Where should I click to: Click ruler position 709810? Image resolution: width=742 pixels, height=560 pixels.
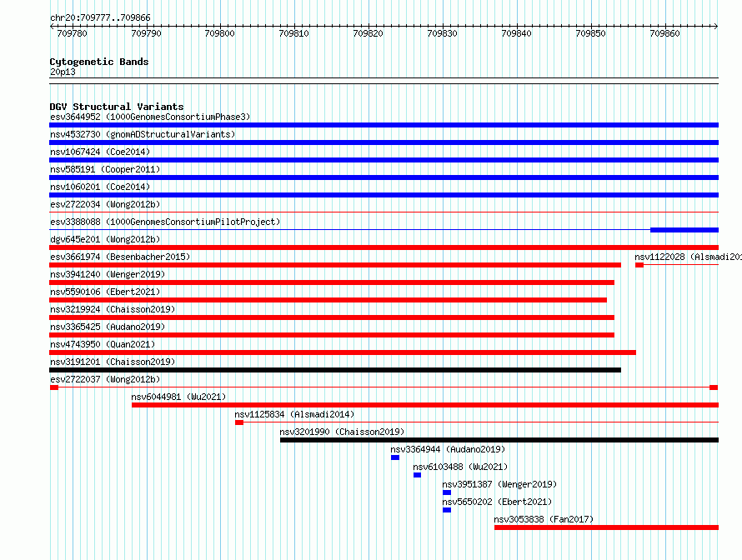click(293, 33)
